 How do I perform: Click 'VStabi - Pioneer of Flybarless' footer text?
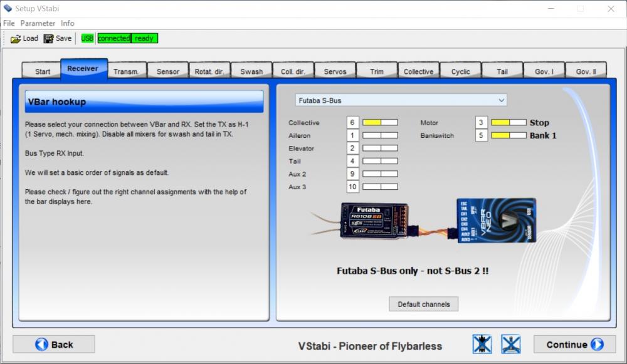370,346
